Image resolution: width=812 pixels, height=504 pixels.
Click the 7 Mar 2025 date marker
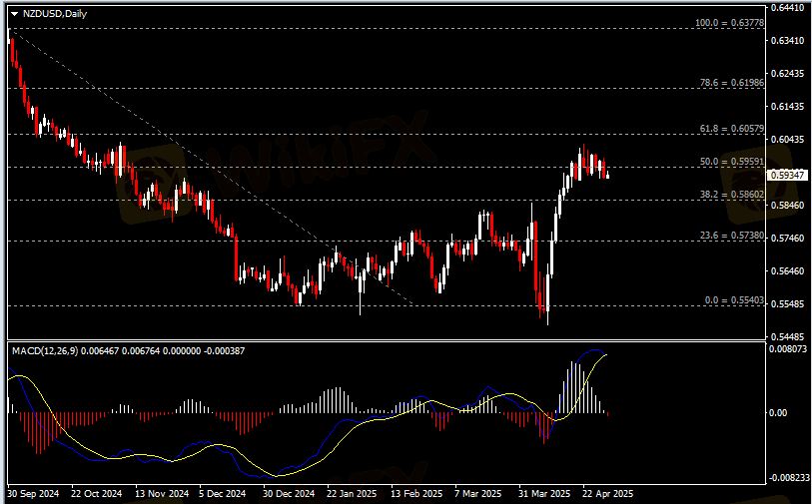(x=477, y=493)
